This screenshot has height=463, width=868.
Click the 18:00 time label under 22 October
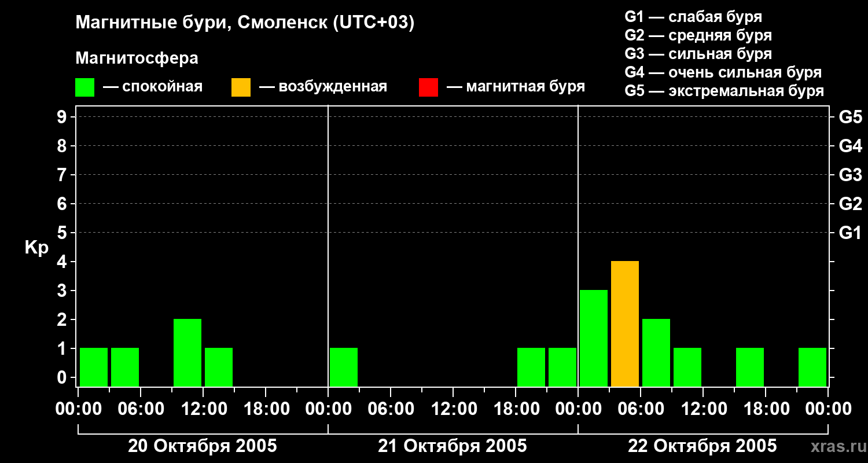point(766,409)
